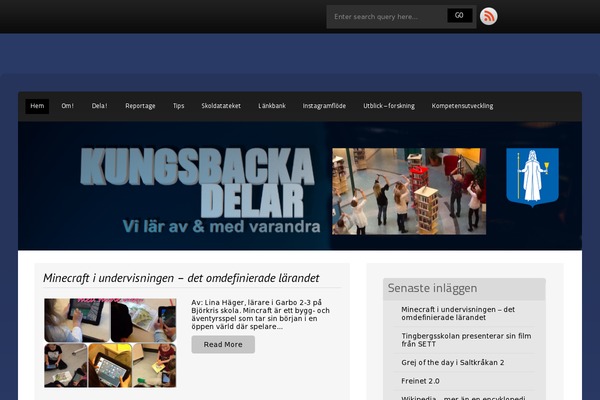Viewport: 600px width, 400px height.
Task: Click the article excerpt by Lina Häger
Action: (x=260, y=315)
